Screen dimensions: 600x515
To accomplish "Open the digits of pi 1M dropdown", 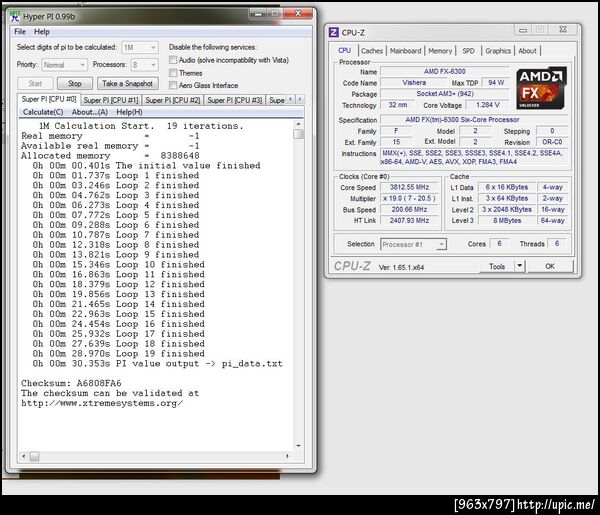I will (x=140, y=47).
